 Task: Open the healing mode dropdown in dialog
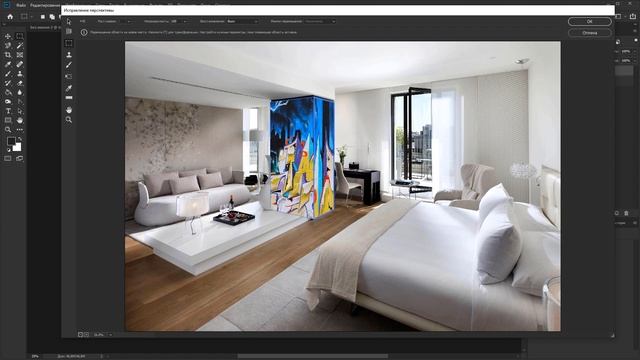242,21
